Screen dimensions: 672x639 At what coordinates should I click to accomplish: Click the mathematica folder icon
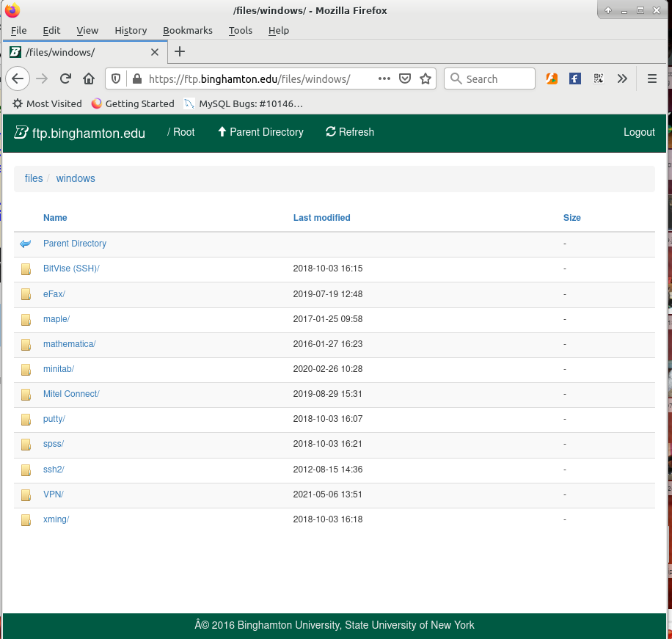point(26,345)
